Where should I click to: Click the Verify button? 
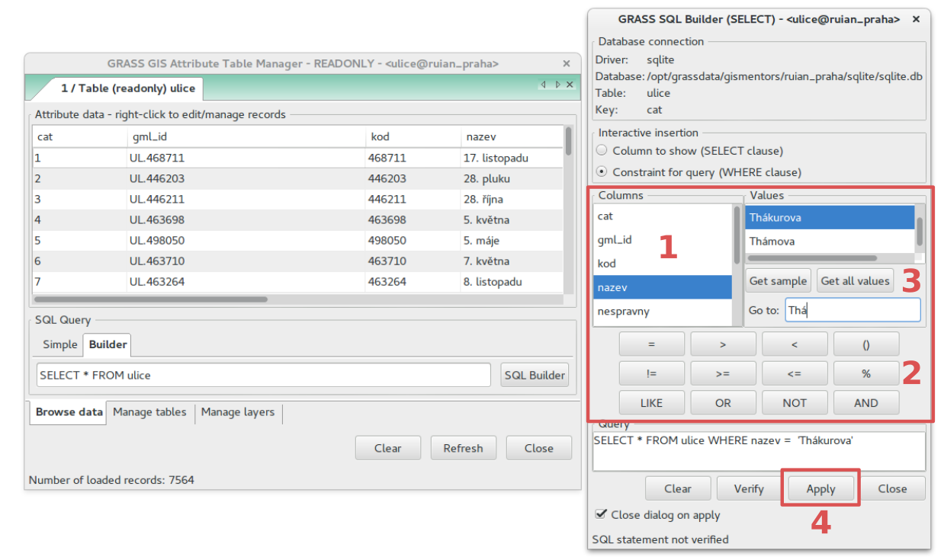coord(749,489)
